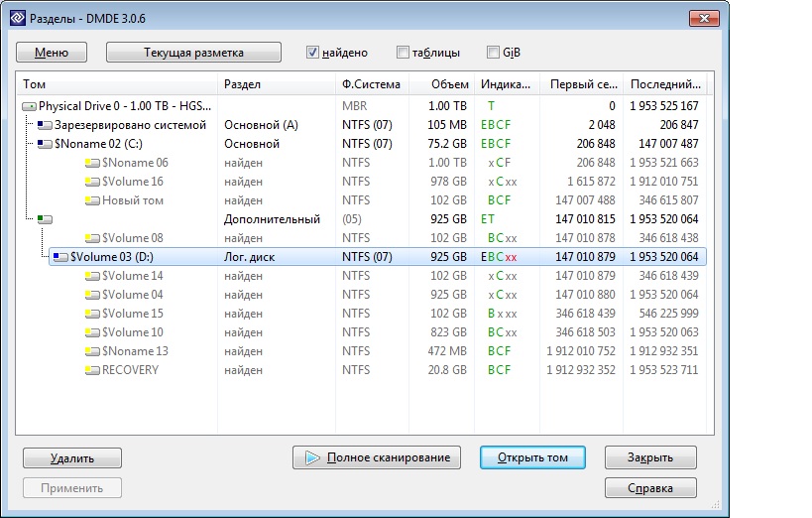
Task: Open the Справка help button
Action: 650,488
